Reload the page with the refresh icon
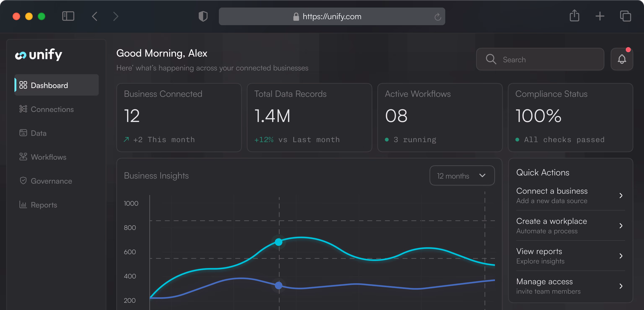Image resolution: width=644 pixels, height=310 pixels. tap(438, 17)
